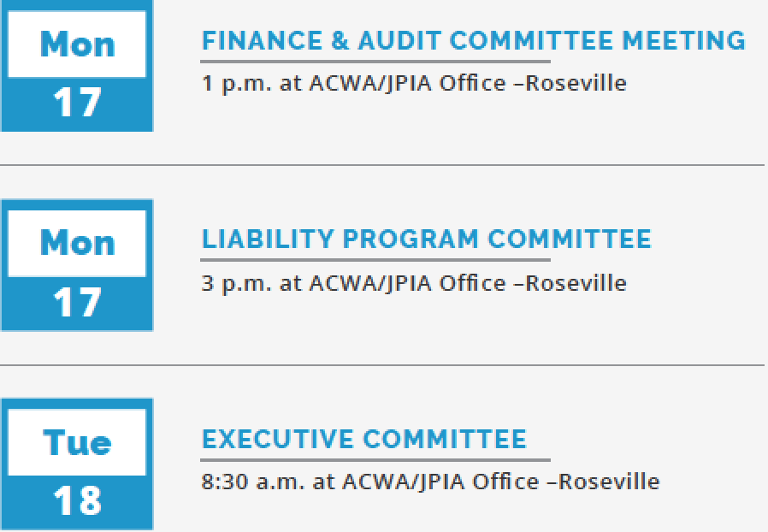Click the "Mon" label beside Finance & Audit meeting
The height and width of the screenshot is (532, 768).
[77, 44]
